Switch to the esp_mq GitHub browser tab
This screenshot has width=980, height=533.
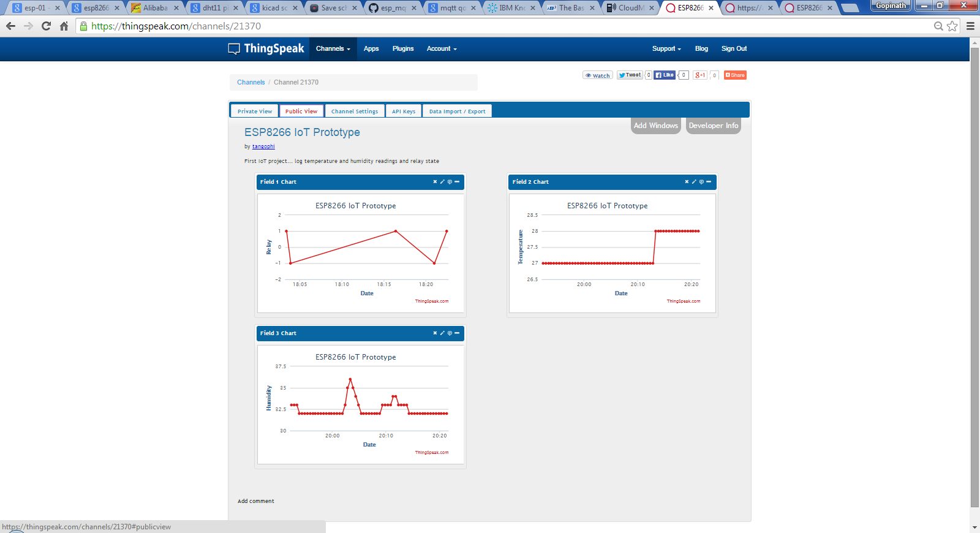click(393, 8)
